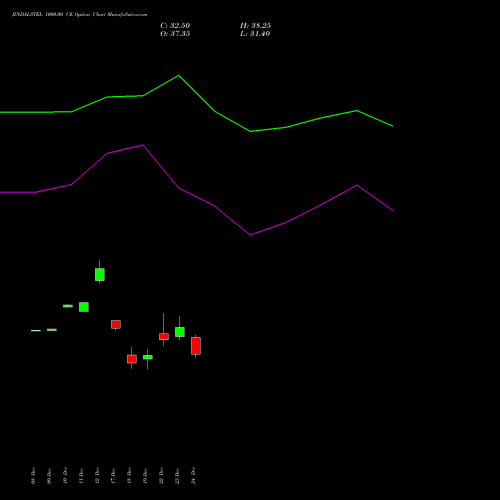This screenshot has width=500, height=500.
Task: Click the last red candlestick for 24 Dec
Action: (x=196, y=346)
